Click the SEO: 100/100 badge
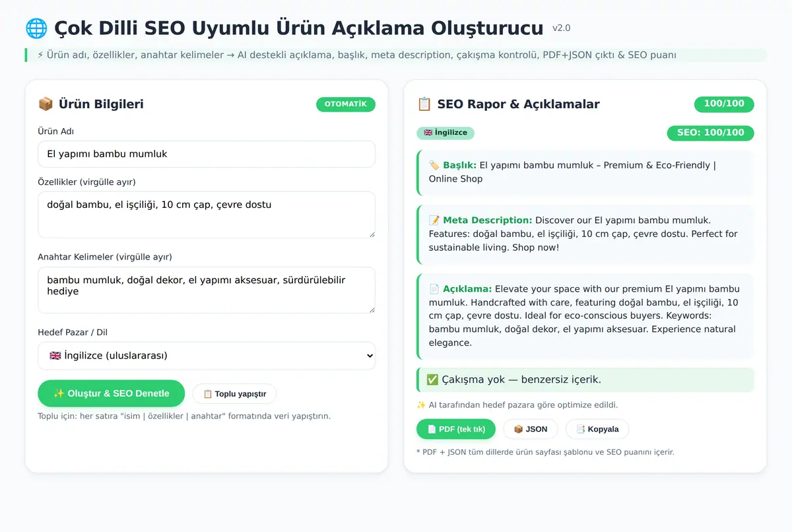The image size is (792, 532). [x=711, y=133]
